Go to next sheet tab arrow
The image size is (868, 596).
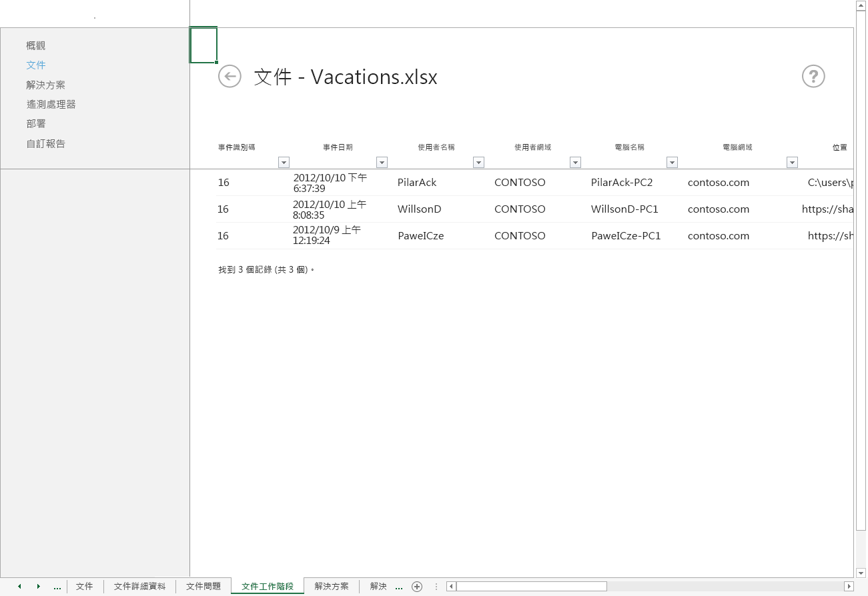(x=39, y=587)
